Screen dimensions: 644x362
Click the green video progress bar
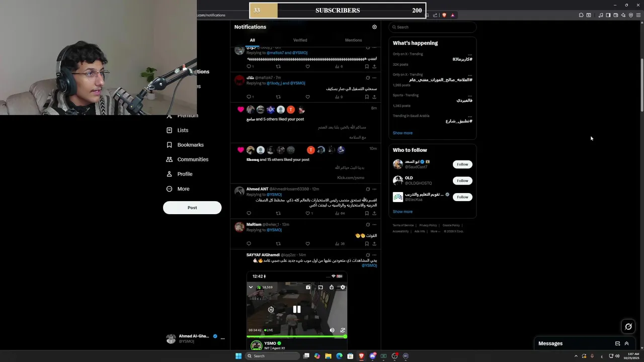click(x=297, y=336)
